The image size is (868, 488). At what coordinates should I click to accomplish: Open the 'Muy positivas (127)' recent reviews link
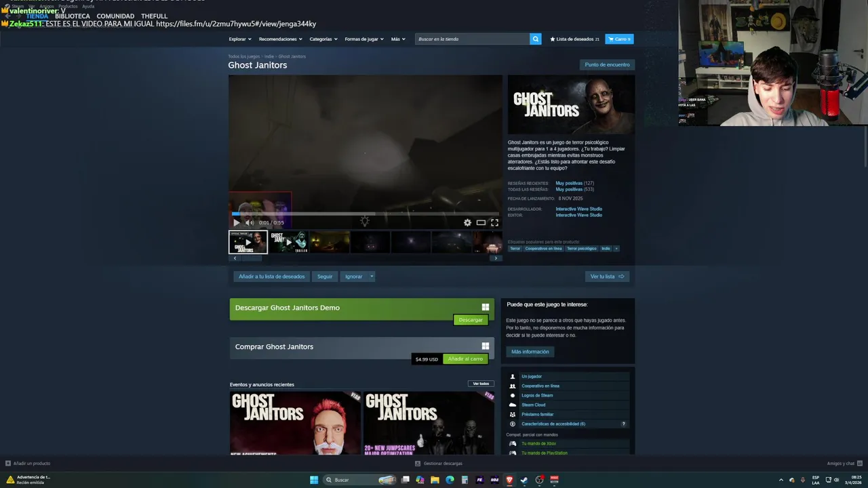(x=574, y=183)
